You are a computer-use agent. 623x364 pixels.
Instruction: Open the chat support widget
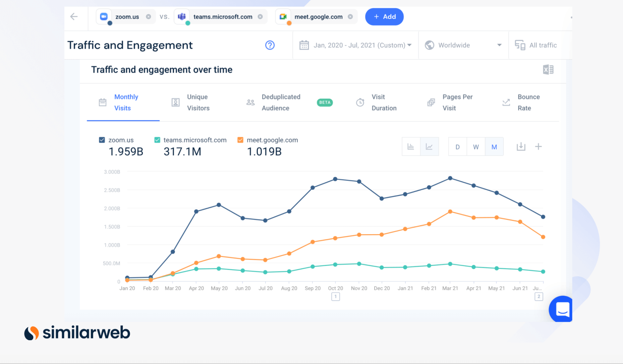point(562,309)
